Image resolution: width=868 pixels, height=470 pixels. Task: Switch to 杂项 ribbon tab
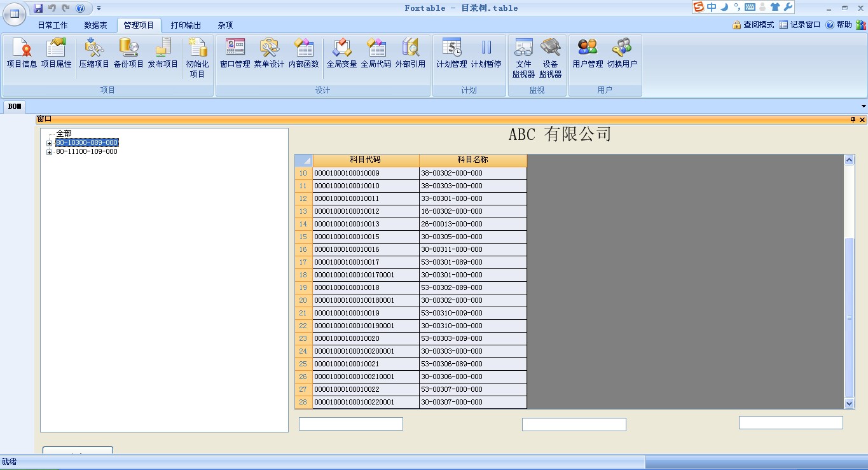pyautogui.click(x=226, y=25)
